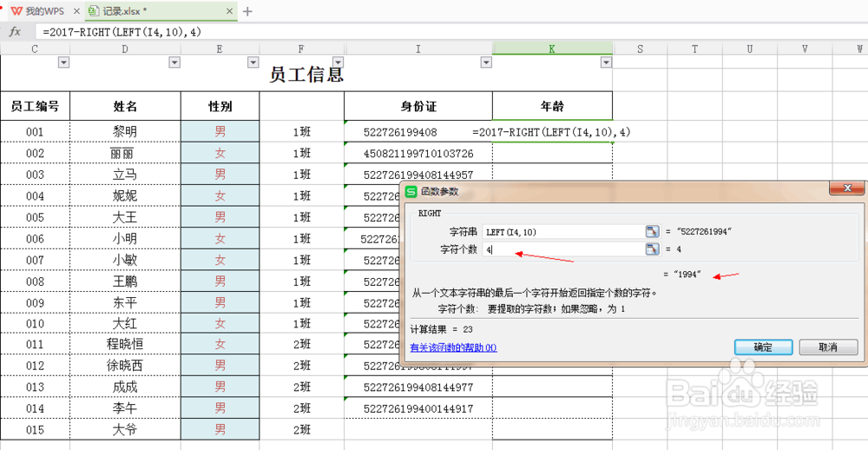The height and width of the screenshot is (450, 868).
Task: Select the 年龄 header cell
Action: 552,106
